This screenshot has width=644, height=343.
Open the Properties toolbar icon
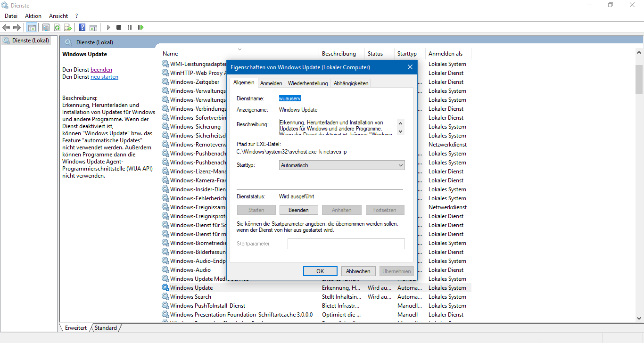[x=46, y=27]
